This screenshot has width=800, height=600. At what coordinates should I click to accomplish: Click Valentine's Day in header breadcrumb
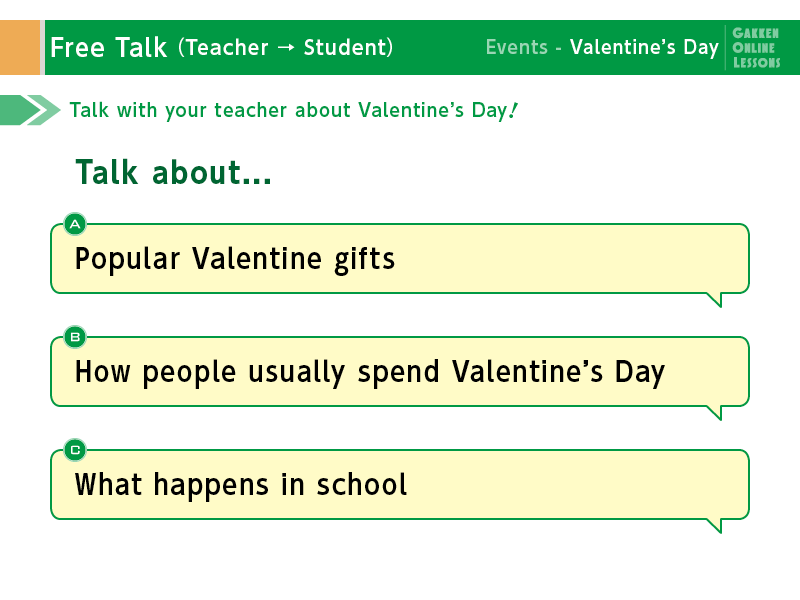[644, 47]
